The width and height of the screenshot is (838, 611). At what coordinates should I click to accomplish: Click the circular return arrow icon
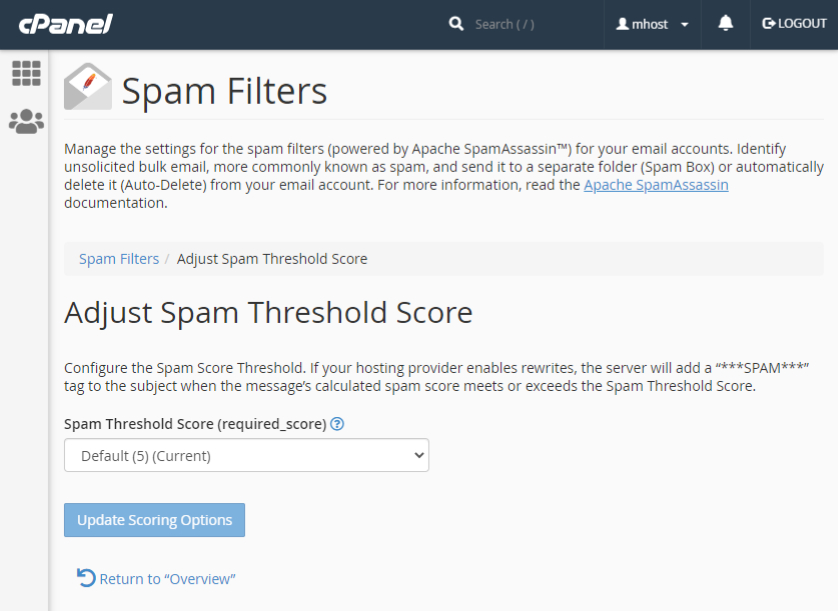click(x=86, y=578)
